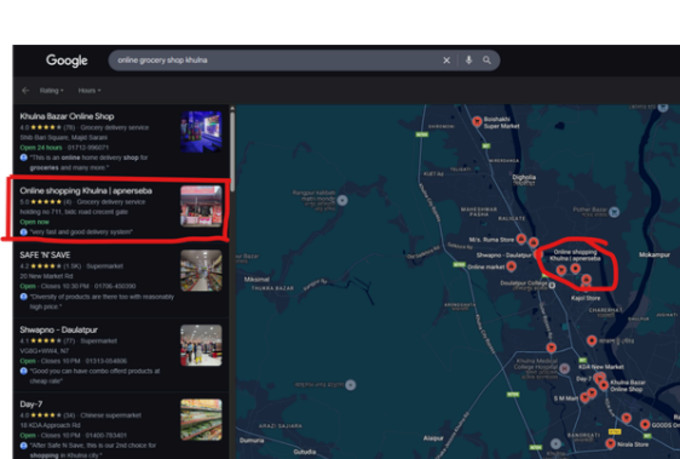Click the Pother Bazar cart marker
The height and width of the screenshot is (459, 680).
(x=614, y=212)
